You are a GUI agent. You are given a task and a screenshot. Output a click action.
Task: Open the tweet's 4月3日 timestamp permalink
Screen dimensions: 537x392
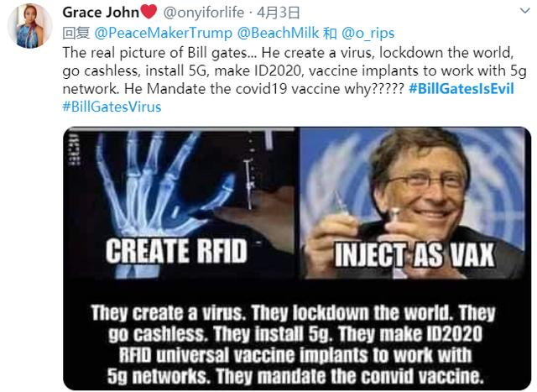278,13
